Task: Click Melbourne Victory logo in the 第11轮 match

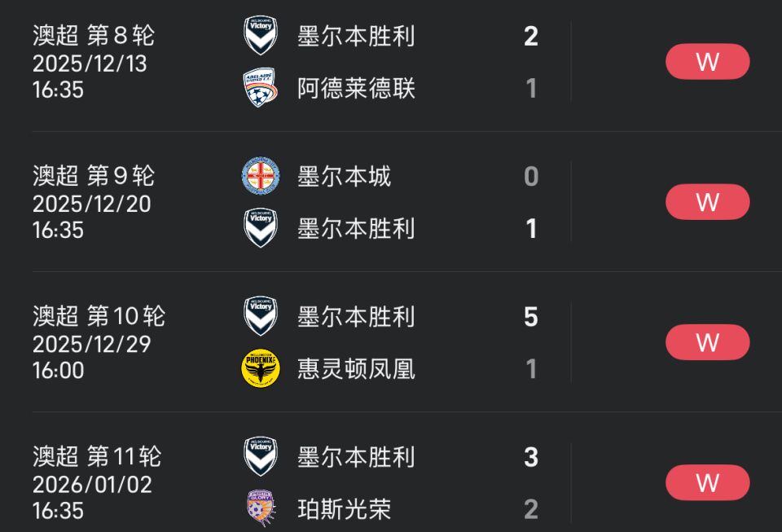Action: click(x=261, y=456)
